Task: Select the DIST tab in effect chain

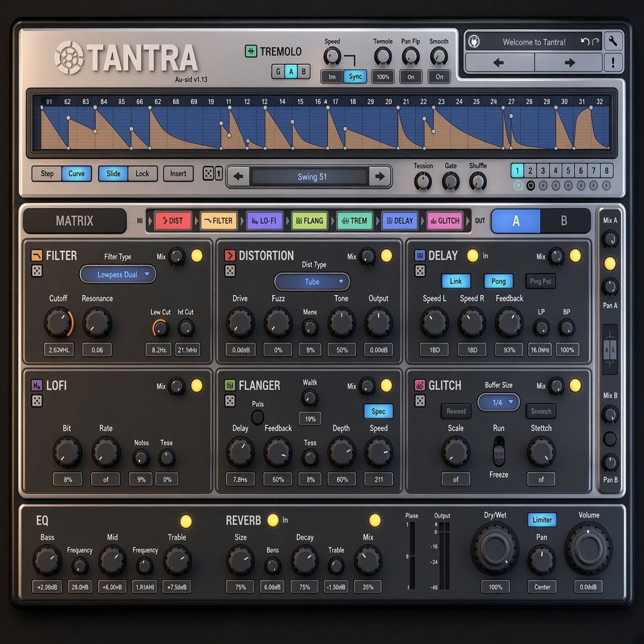Action: pos(173,221)
